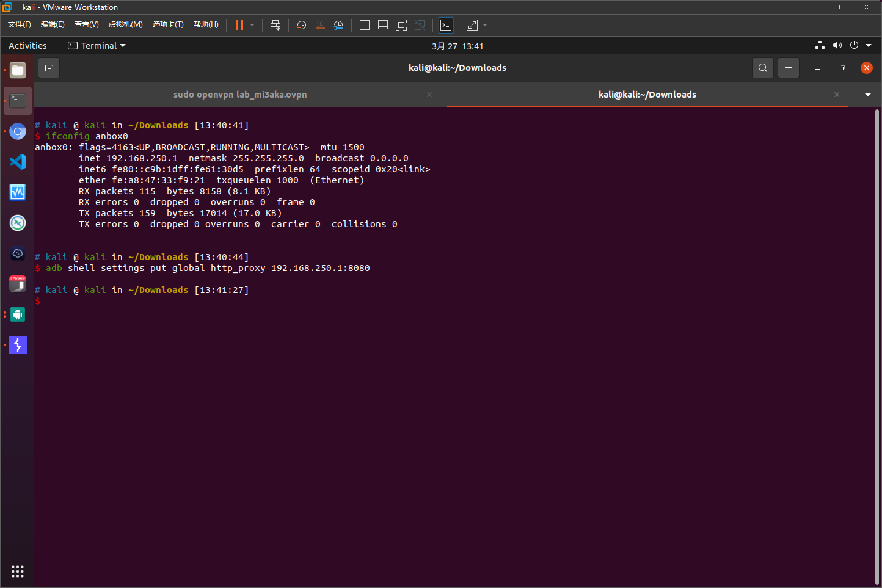Expand the power options dropdown beside pause
This screenshot has width=882, height=588.
(x=252, y=25)
